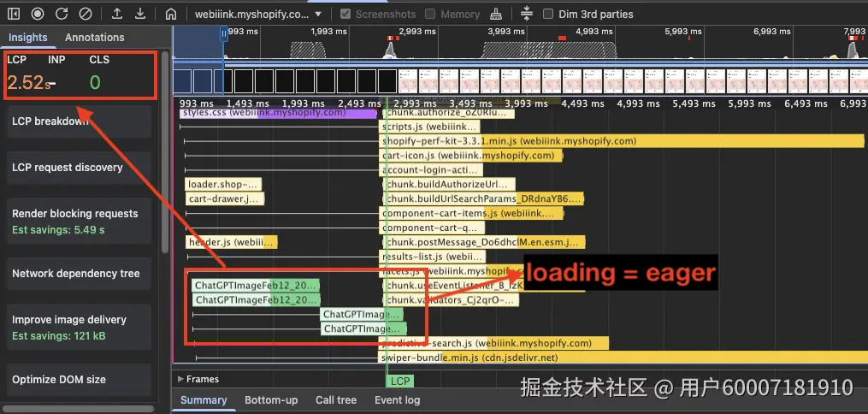This screenshot has width=868, height=414.
Task: Click the overview timeline handle marker
Action: 224,33
